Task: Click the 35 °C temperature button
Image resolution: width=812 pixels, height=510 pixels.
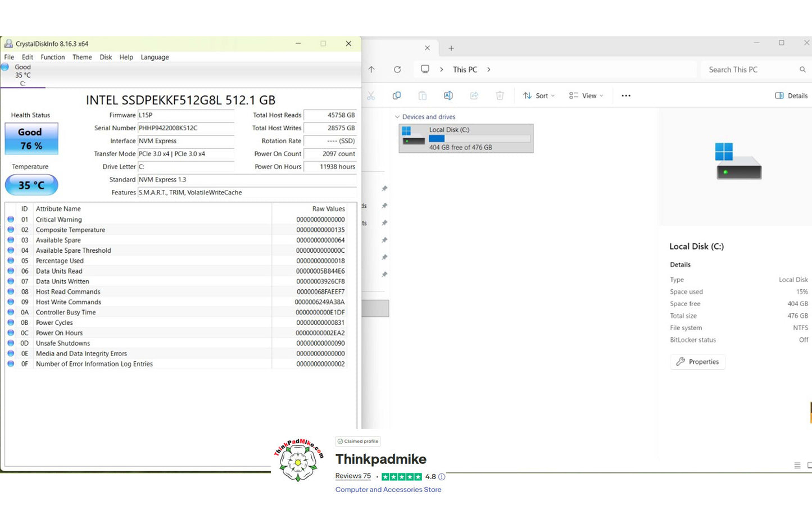Action: point(31,185)
